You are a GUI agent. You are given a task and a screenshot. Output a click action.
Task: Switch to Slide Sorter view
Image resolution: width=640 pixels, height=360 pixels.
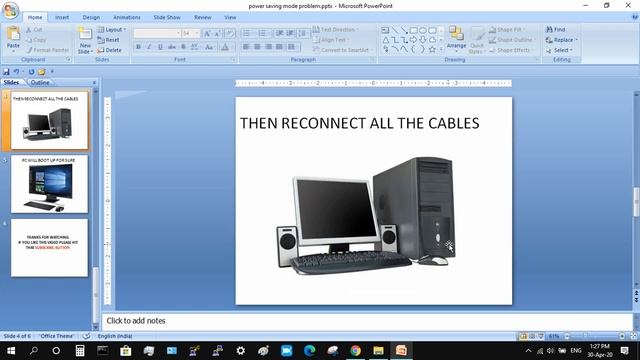(x=532, y=336)
